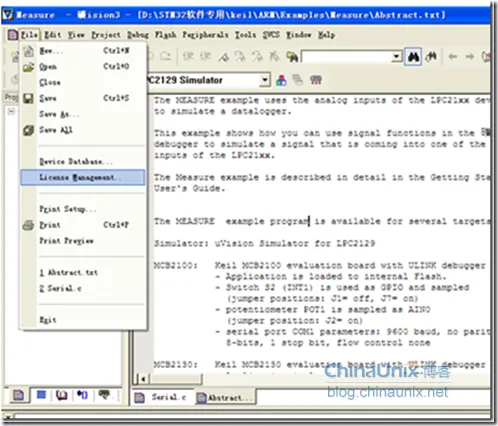This screenshot has height=426, width=498.
Task: Click the Save All icon in menu
Action: point(28,130)
